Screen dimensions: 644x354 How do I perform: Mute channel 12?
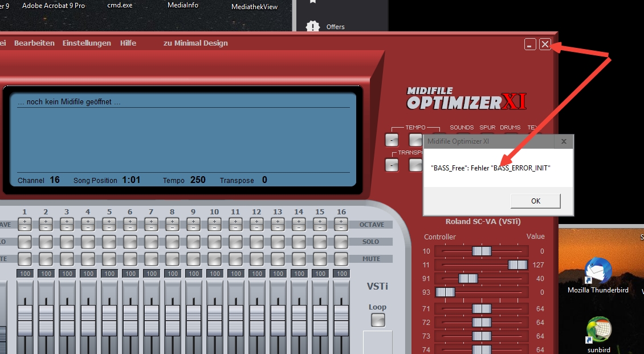pyautogui.click(x=257, y=259)
